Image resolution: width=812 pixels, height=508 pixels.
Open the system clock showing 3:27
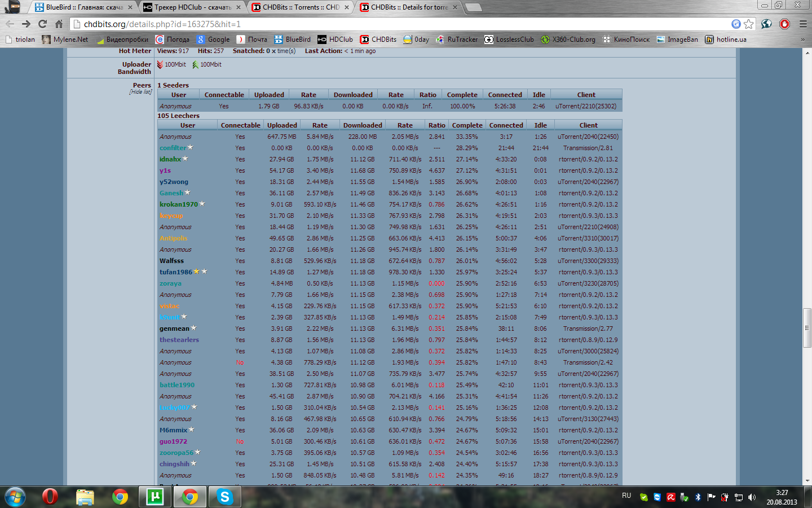click(x=782, y=497)
